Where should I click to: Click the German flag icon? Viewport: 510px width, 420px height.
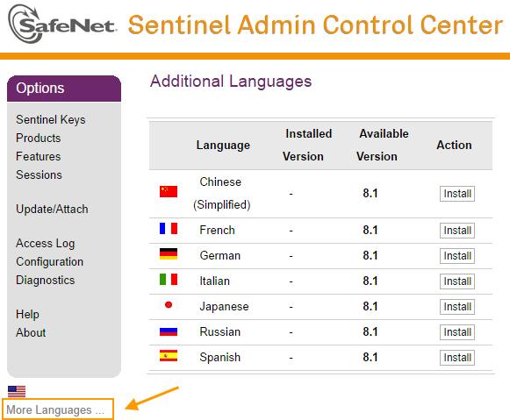coord(169,253)
